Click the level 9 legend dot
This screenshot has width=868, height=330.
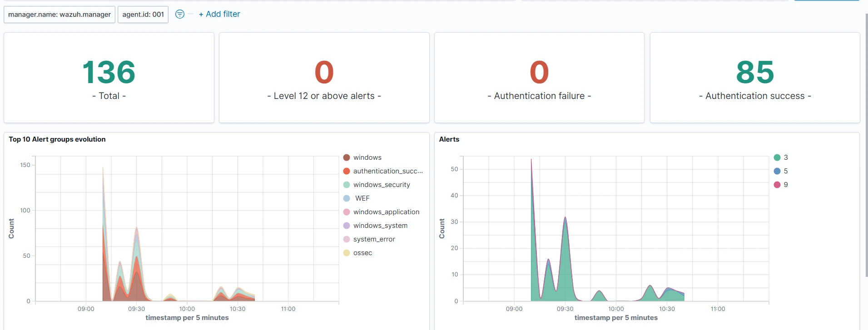(777, 185)
